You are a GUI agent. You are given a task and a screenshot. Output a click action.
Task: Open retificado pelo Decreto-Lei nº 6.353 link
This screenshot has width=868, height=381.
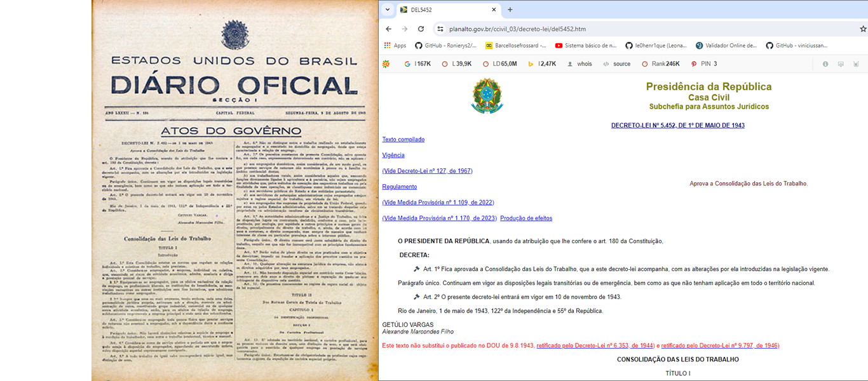coord(595,345)
